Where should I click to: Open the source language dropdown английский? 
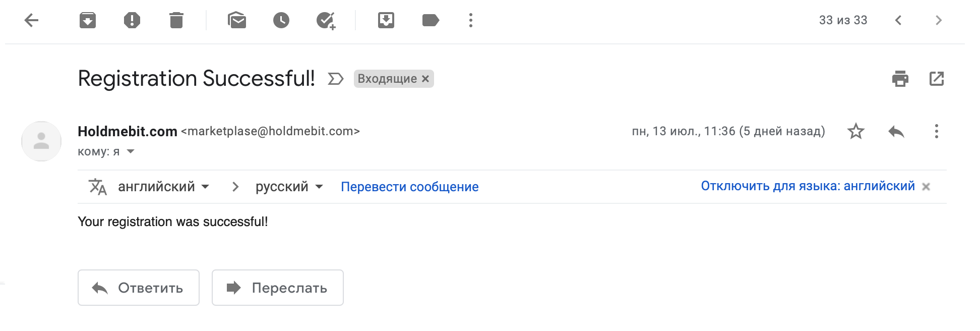[163, 187]
